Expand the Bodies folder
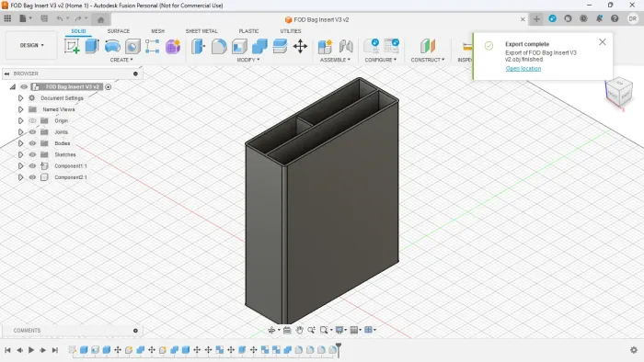Viewport: 644px width, 362px height. [20, 143]
